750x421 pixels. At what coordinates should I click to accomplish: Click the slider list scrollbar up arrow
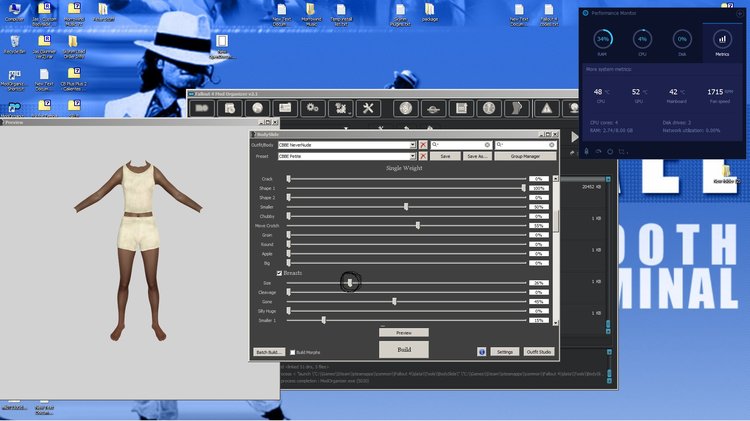coord(555,178)
